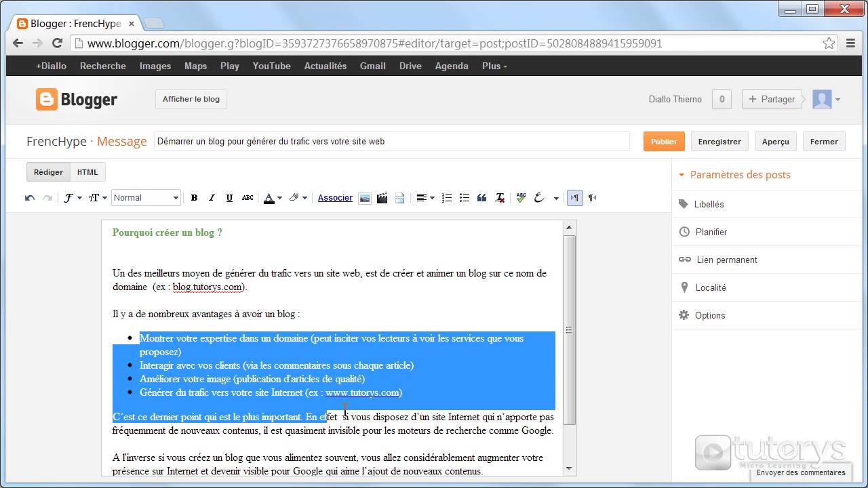Open the font family picker
The width and height of the screenshot is (868, 488).
click(72, 198)
